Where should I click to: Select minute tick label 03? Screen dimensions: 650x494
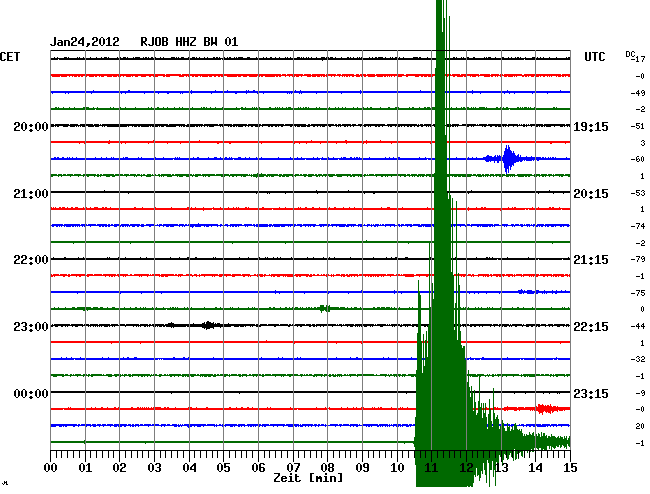154,468
